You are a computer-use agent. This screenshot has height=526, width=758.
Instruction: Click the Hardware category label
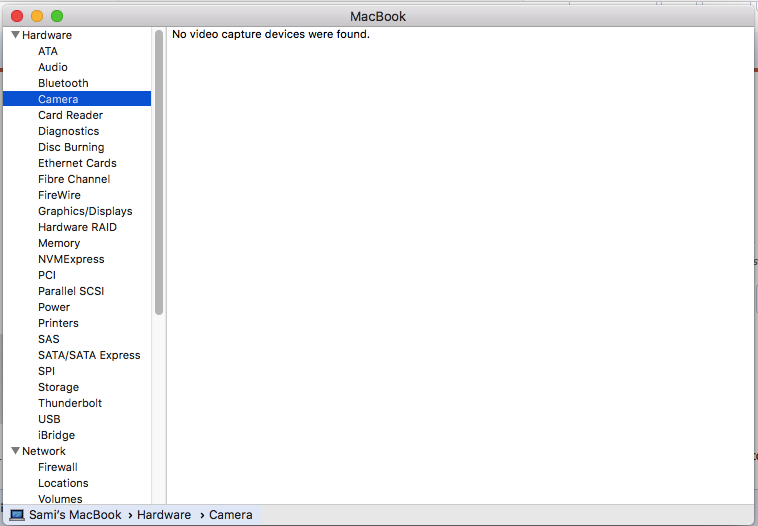pyautogui.click(x=47, y=35)
